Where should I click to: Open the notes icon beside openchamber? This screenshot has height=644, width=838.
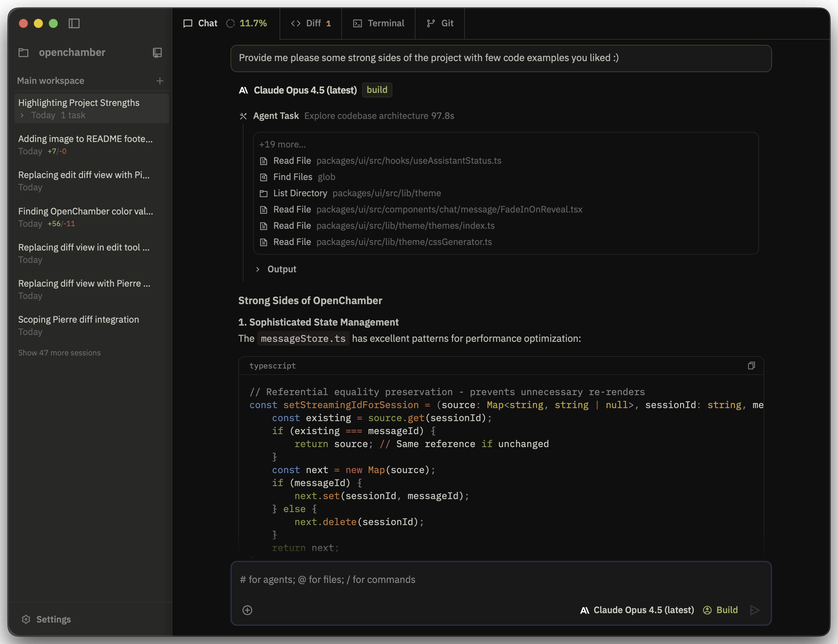pos(157,53)
